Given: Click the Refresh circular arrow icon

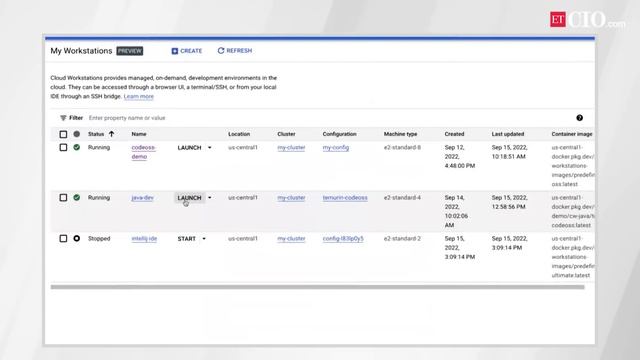Looking at the screenshot, I should (221, 51).
